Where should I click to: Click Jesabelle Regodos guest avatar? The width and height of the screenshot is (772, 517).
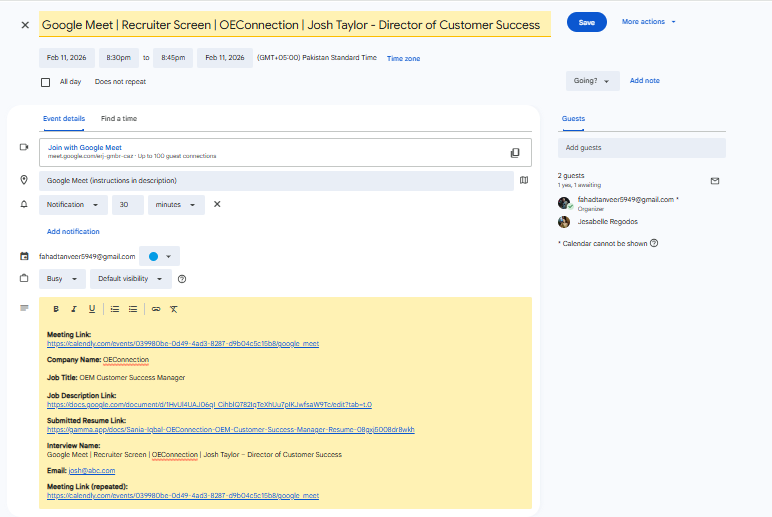(564, 222)
